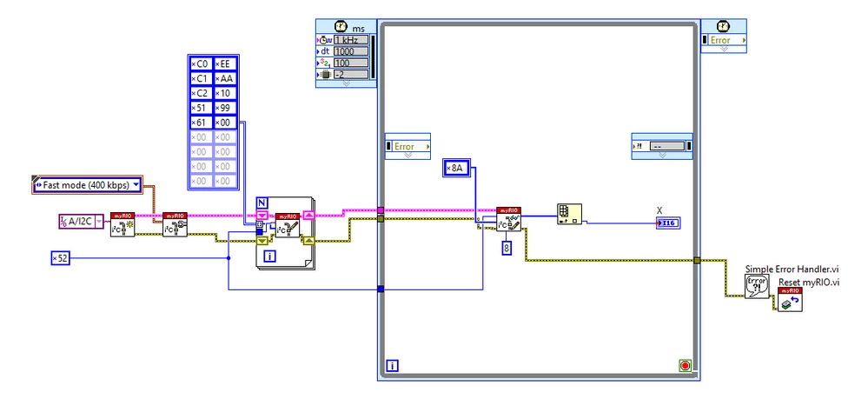Screen dimensions: 868x399
Task: Select array cell x10
Action: (225, 93)
